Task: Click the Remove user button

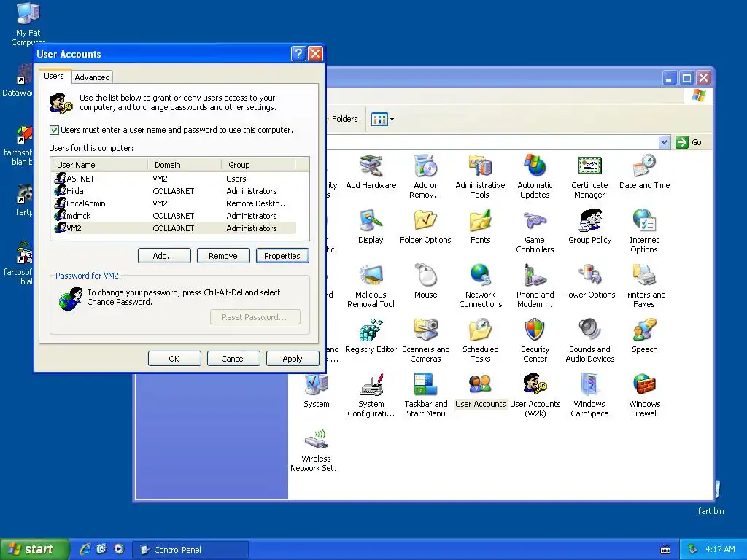Action: pos(223,256)
